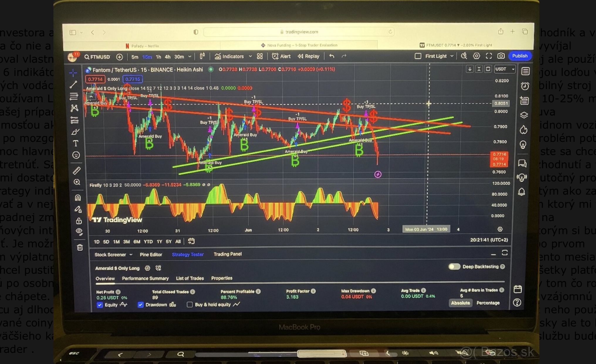This screenshot has width=596, height=364.
Task: Uncheck the Drawdown checkbox
Action: click(141, 305)
